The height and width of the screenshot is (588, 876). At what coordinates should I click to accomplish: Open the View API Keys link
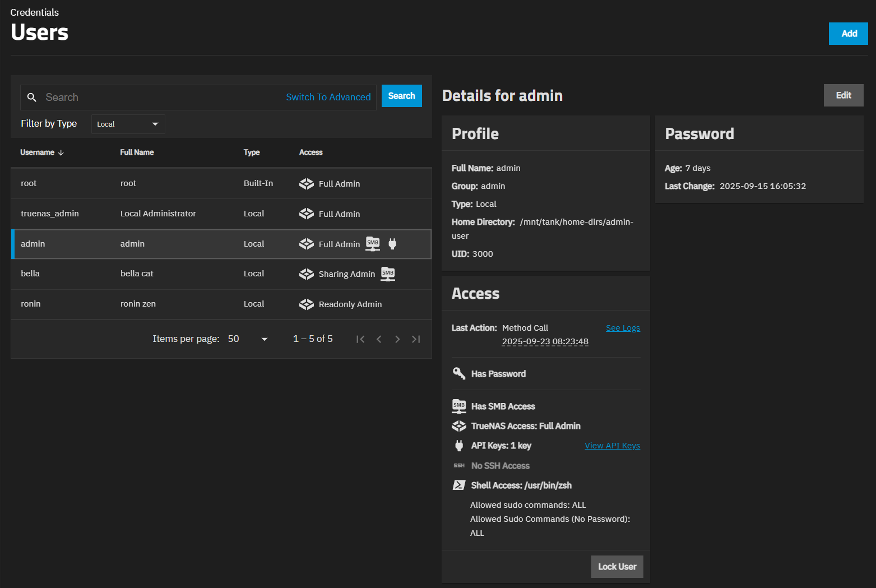pos(612,446)
